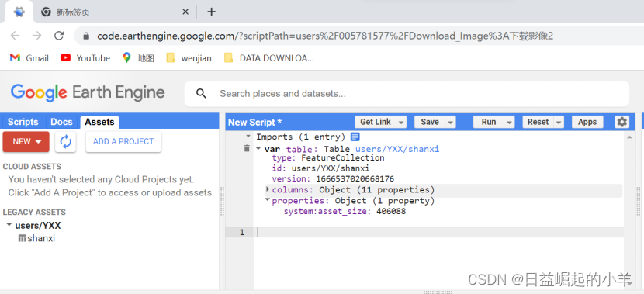Switch to the Earth Engine browser tab
644x294 pixels.
(19, 12)
